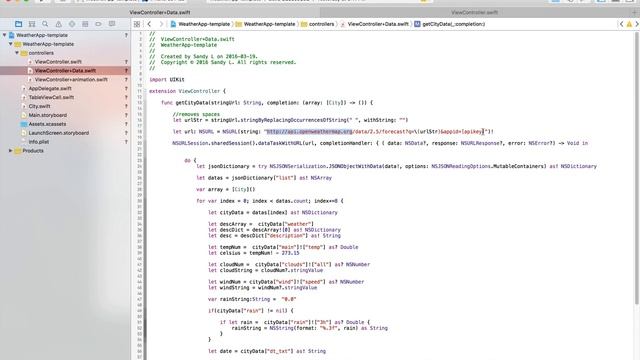640x360 pixels.
Task: Open Main.storyboard in navigator
Action: pyautogui.click(x=47, y=115)
